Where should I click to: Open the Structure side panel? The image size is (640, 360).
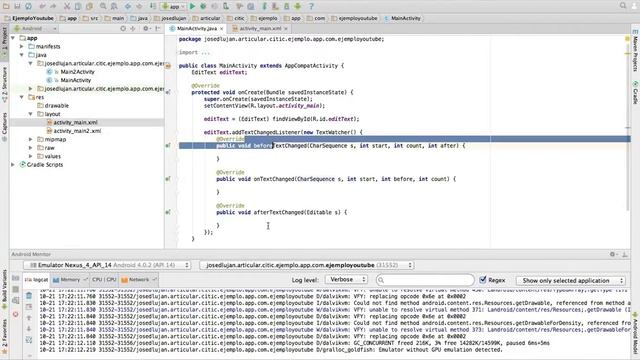click(4, 84)
